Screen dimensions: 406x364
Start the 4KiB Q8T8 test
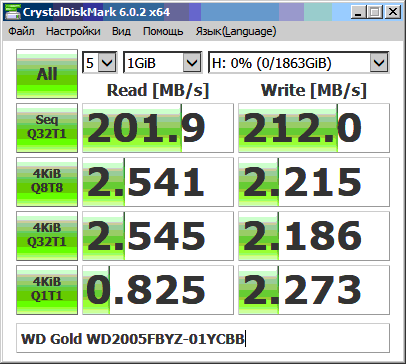click(x=47, y=182)
